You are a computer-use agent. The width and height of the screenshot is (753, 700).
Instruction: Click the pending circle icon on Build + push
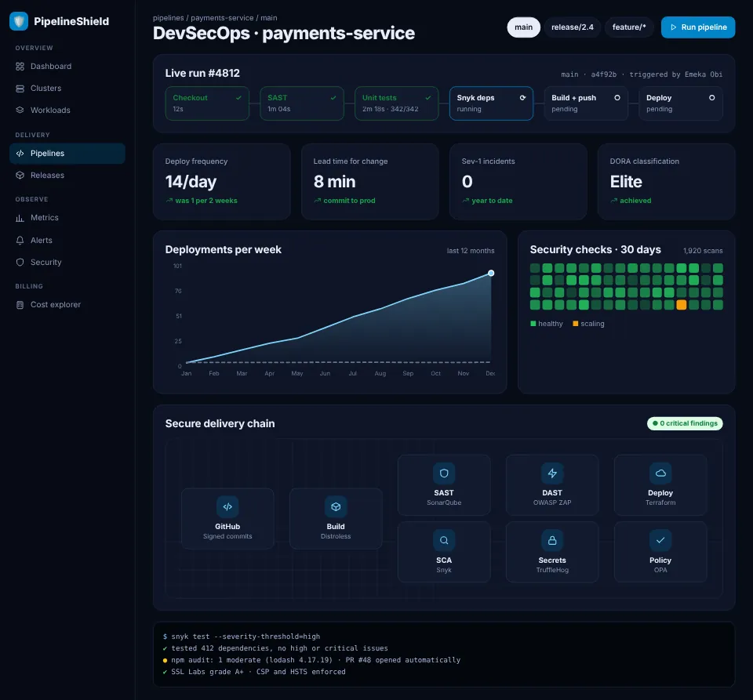click(617, 97)
